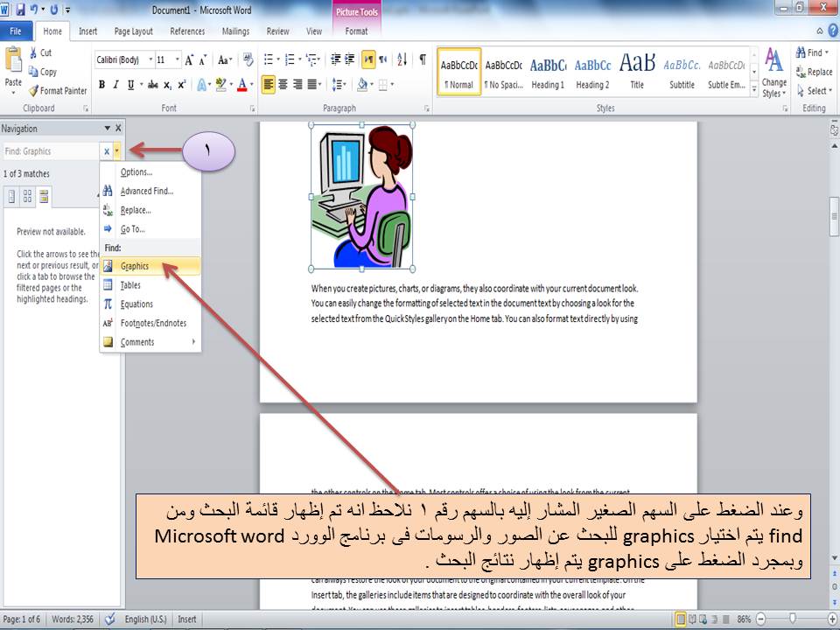This screenshot has height=630, width=840.
Task: Clear the Find search box with the X
Action: [x=107, y=151]
